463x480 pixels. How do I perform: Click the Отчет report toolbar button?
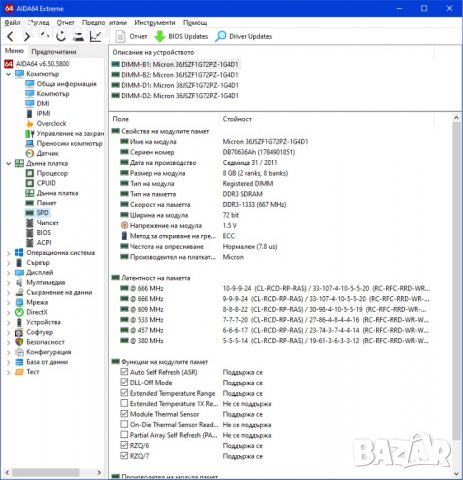pyautogui.click(x=131, y=36)
